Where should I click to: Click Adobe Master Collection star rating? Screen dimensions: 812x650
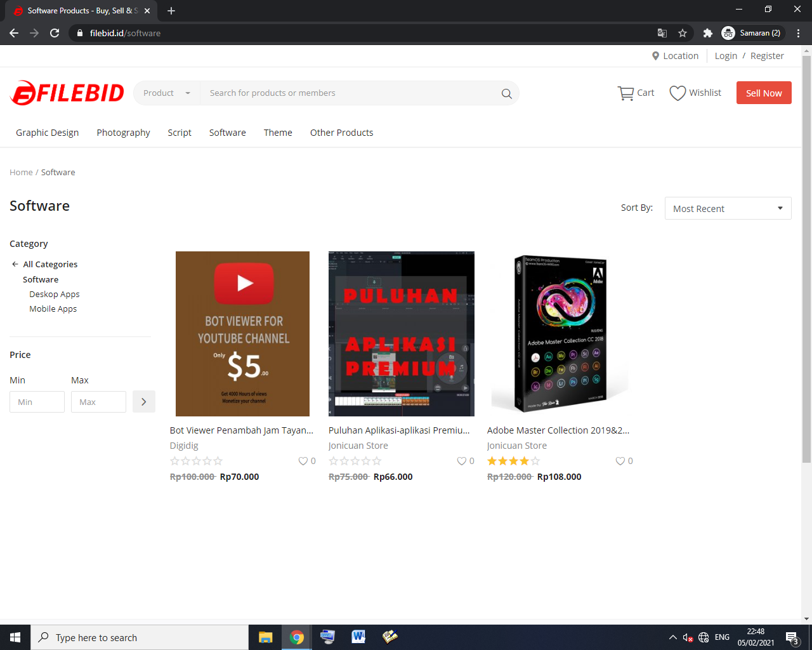(x=514, y=461)
